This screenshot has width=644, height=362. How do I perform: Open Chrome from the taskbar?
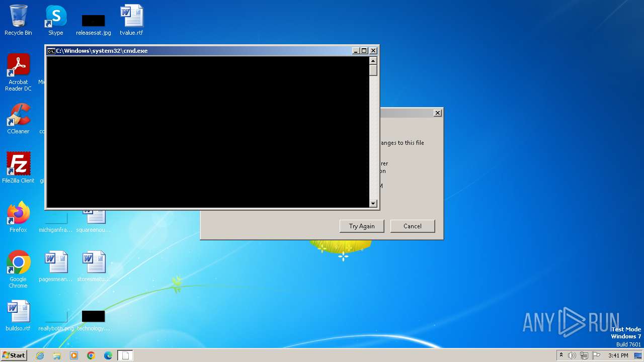click(x=91, y=355)
